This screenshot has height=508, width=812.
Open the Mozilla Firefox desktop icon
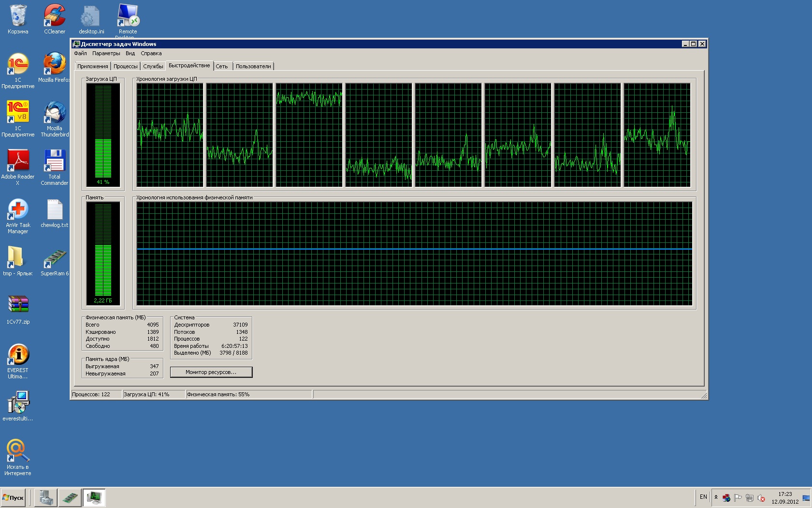pyautogui.click(x=55, y=65)
